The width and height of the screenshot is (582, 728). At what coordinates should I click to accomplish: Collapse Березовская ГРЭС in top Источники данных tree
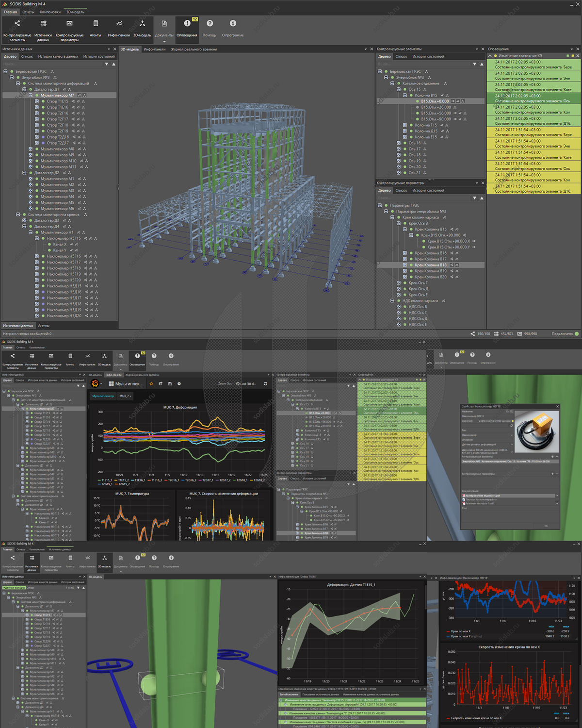(x=5, y=72)
